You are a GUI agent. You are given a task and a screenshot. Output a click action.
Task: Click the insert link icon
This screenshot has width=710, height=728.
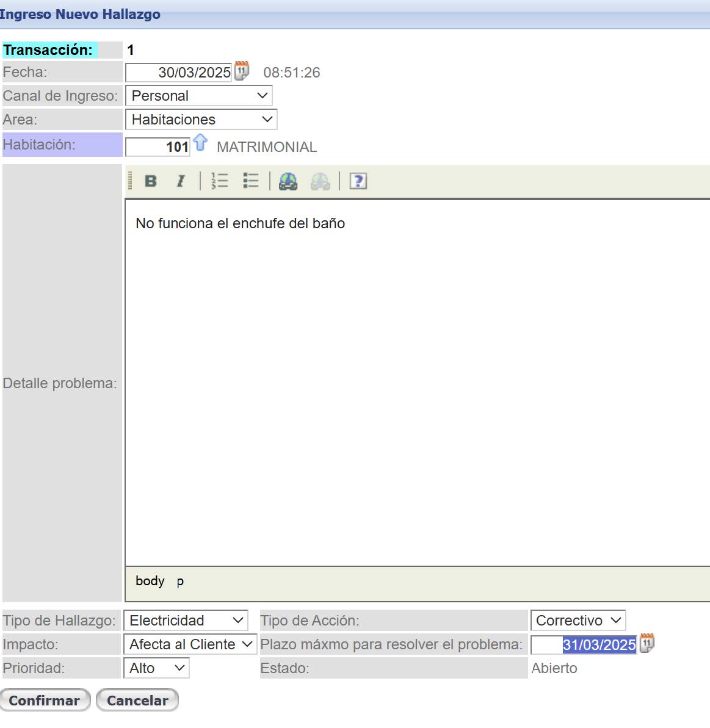[288, 181]
